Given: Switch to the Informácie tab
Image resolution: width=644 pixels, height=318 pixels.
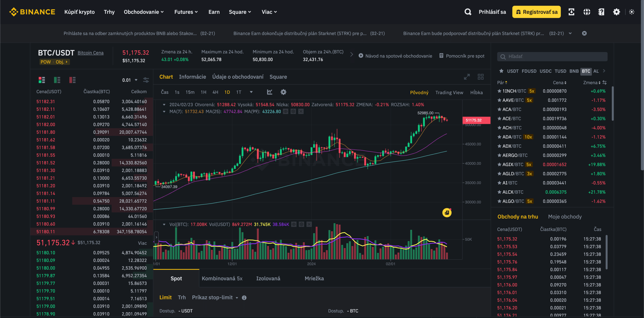Looking at the screenshot, I should pyautogui.click(x=192, y=77).
